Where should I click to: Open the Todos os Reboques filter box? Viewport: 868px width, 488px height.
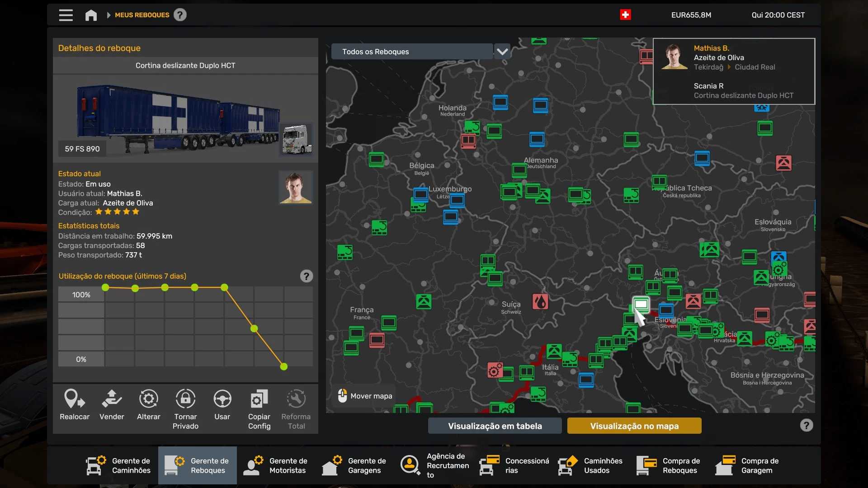pos(411,52)
